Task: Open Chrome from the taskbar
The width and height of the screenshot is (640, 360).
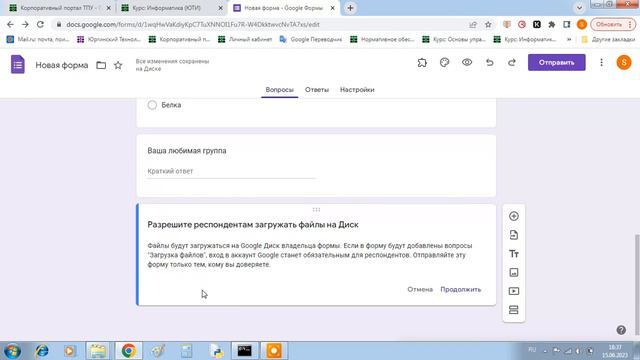Action: pyautogui.click(x=128, y=351)
